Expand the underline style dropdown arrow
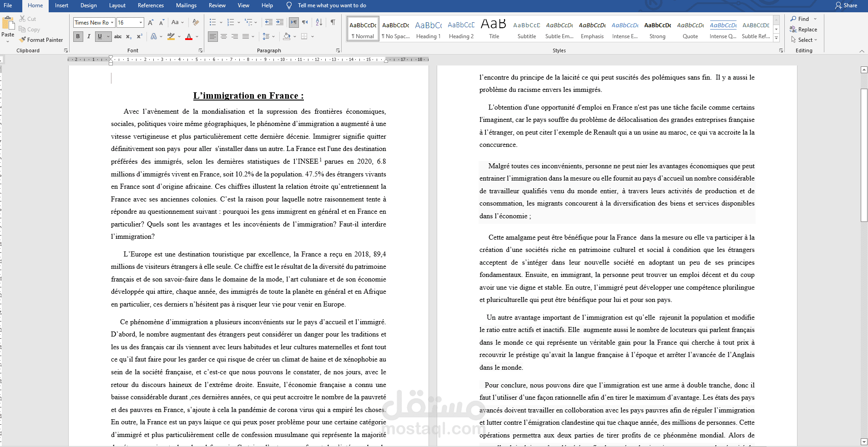The width and height of the screenshot is (868, 447). [108, 36]
